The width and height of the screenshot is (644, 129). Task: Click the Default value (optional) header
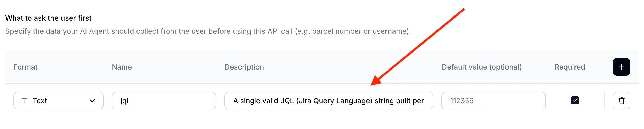coord(482,67)
